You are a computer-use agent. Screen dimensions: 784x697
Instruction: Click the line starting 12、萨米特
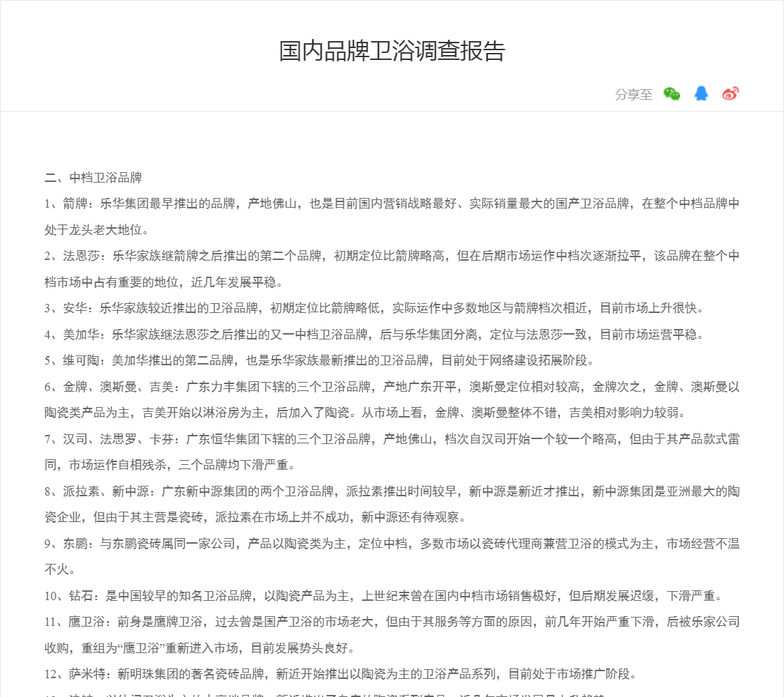341,674
